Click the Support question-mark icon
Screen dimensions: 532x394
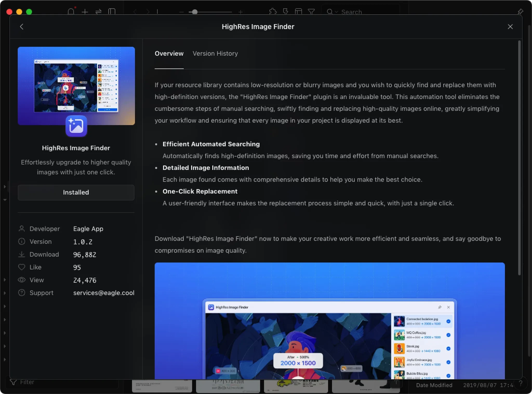click(22, 293)
